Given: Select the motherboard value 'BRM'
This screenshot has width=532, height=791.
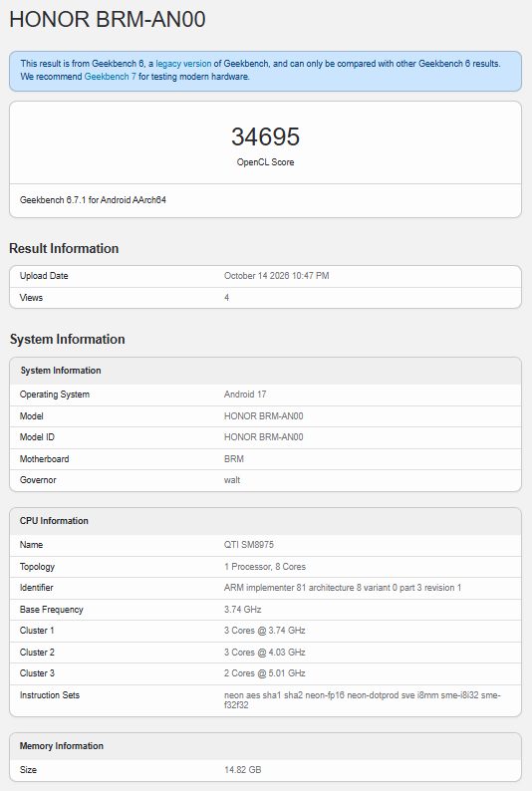Looking at the screenshot, I should tap(234, 459).
